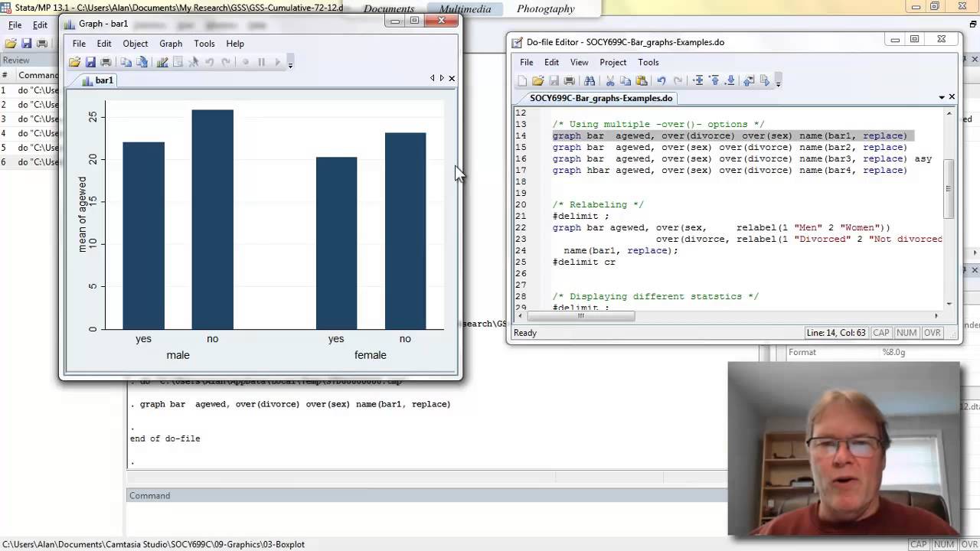Click record button in Graph toolbar
980x551 pixels.
(245, 62)
